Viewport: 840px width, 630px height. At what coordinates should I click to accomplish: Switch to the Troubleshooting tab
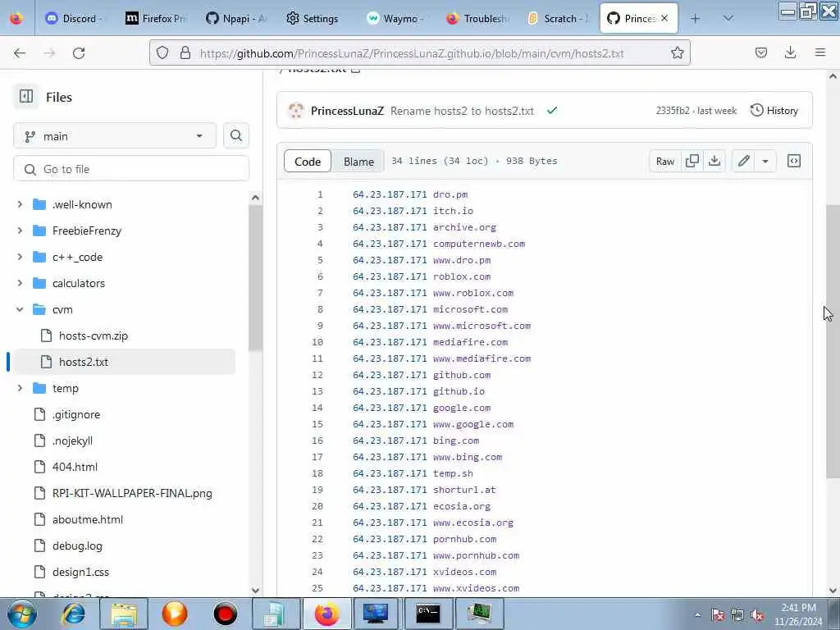click(477, 18)
